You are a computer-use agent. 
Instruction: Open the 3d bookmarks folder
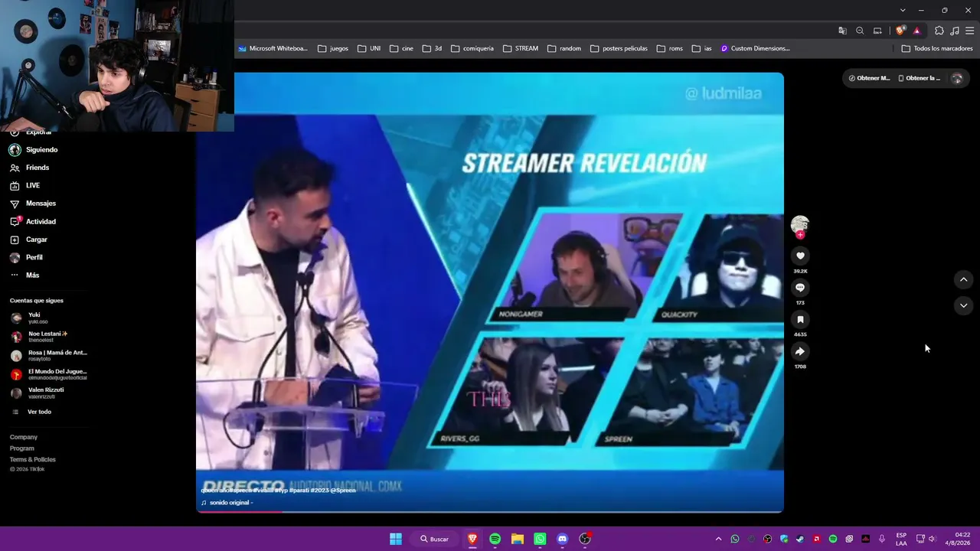(432, 48)
